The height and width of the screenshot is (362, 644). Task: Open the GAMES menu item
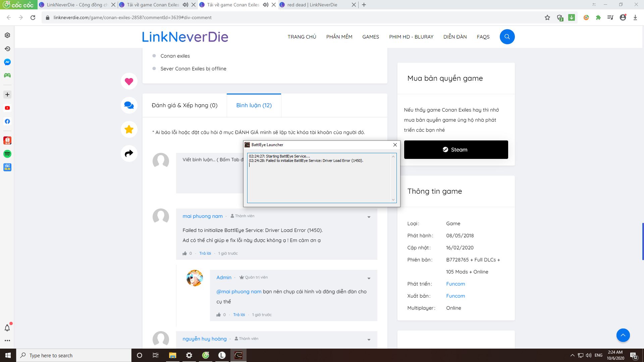tap(370, 37)
